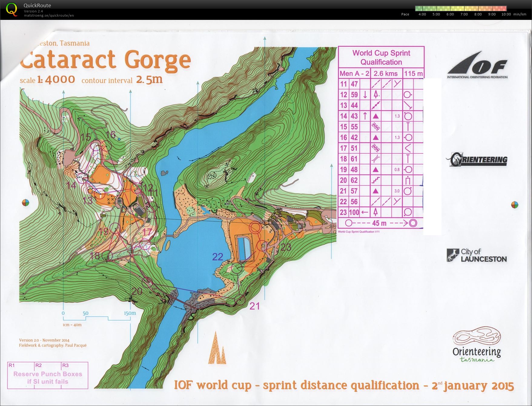Click the 45 m finish distance row

point(381,223)
